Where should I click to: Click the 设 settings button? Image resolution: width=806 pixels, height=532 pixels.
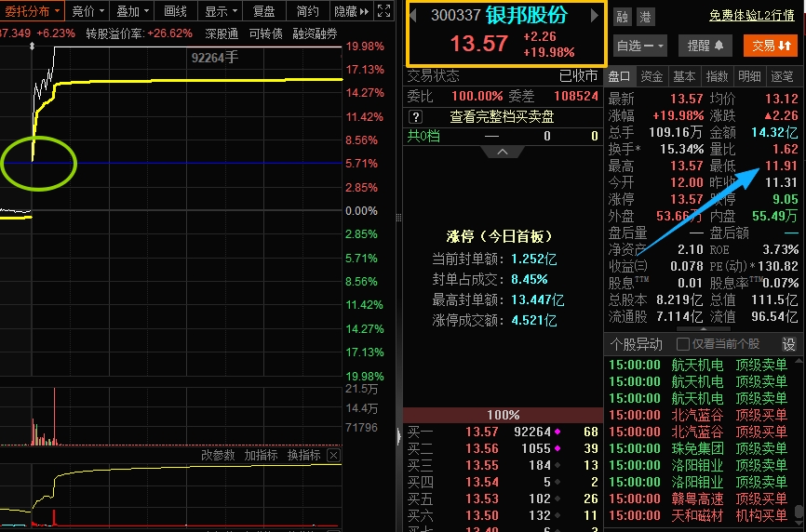788,344
